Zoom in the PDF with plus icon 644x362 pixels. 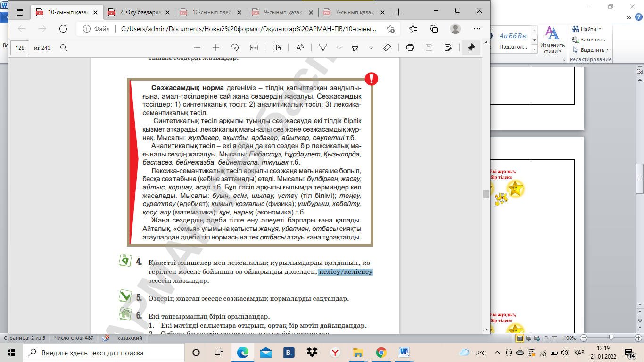pyautogui.click(x=216, y=48)
